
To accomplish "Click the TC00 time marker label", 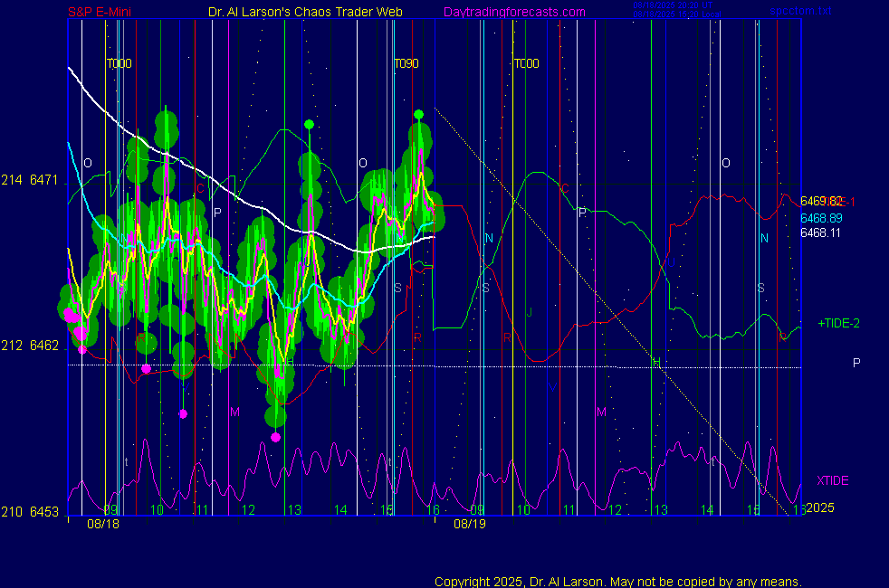I will 527,64.
